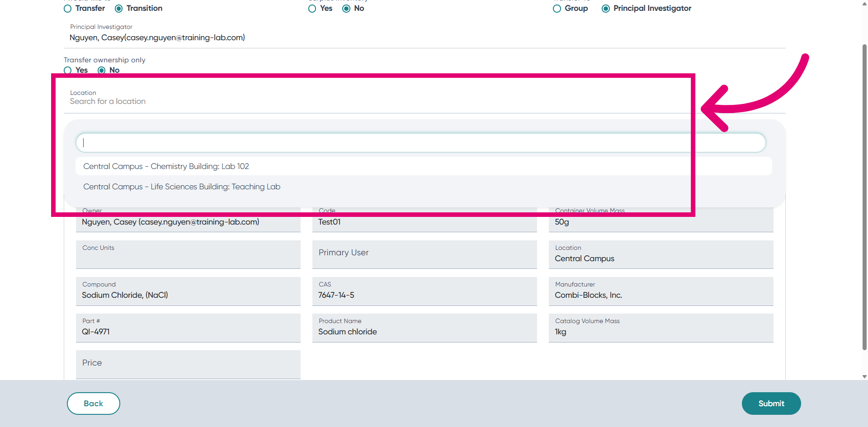Go back with the Back button

click(x=94, y=404)
